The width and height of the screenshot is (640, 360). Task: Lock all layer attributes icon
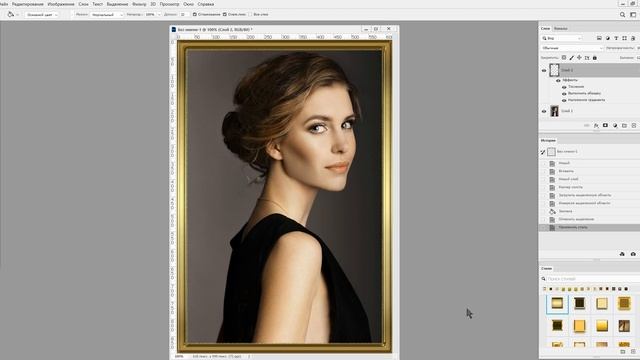(x=595, y=58)
